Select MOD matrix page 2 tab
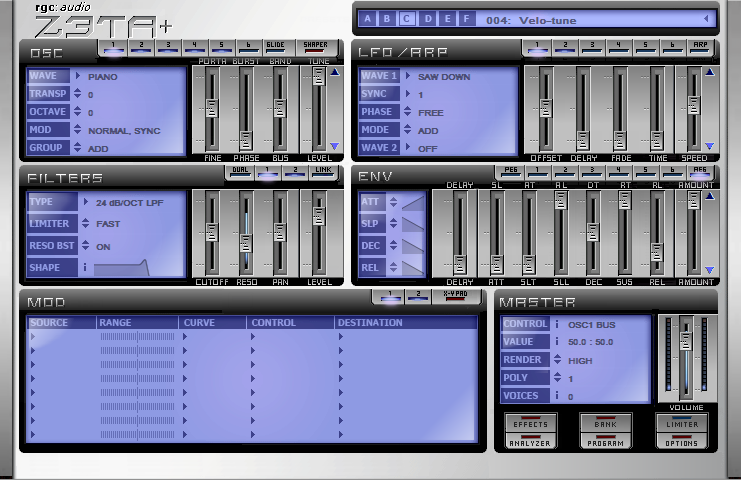Viewport: 741px width, 480px height. (x=418, y=297)
